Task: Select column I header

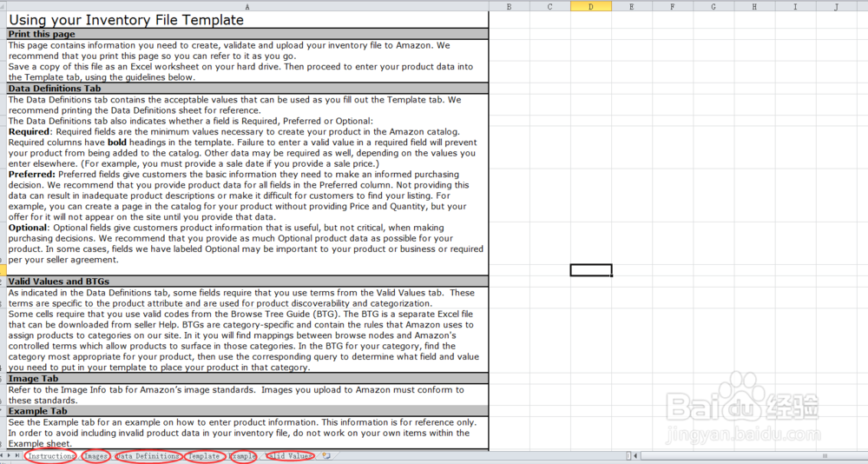Action: (x=795, y=6)
